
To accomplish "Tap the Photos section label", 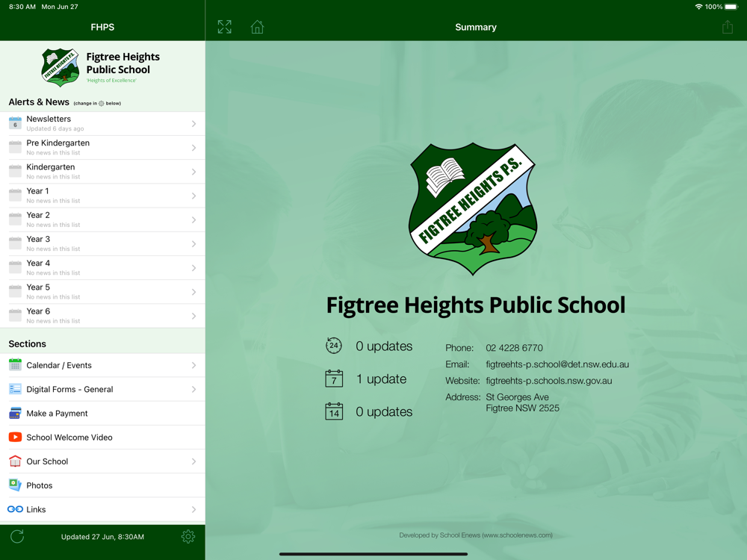I will pyautogui.click(x=40, y=485).
